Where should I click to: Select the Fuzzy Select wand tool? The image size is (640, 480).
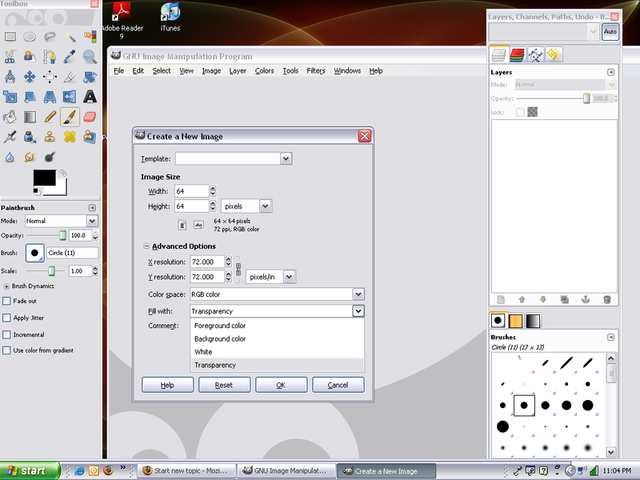[70, 37]
